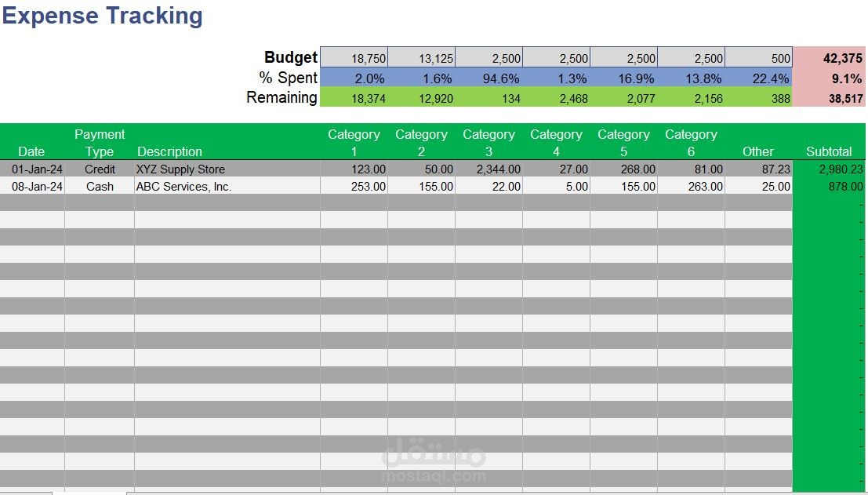Click total percent spent 9.1%
Image resolution: width=868 pixels, height=495 pixels.
pyautogui.click(x=829, y=78)
